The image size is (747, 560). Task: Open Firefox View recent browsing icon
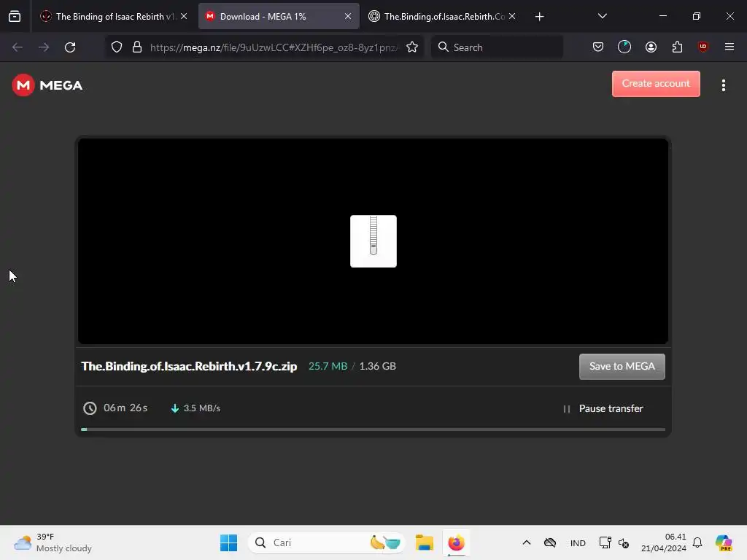(x=15, y=16)
